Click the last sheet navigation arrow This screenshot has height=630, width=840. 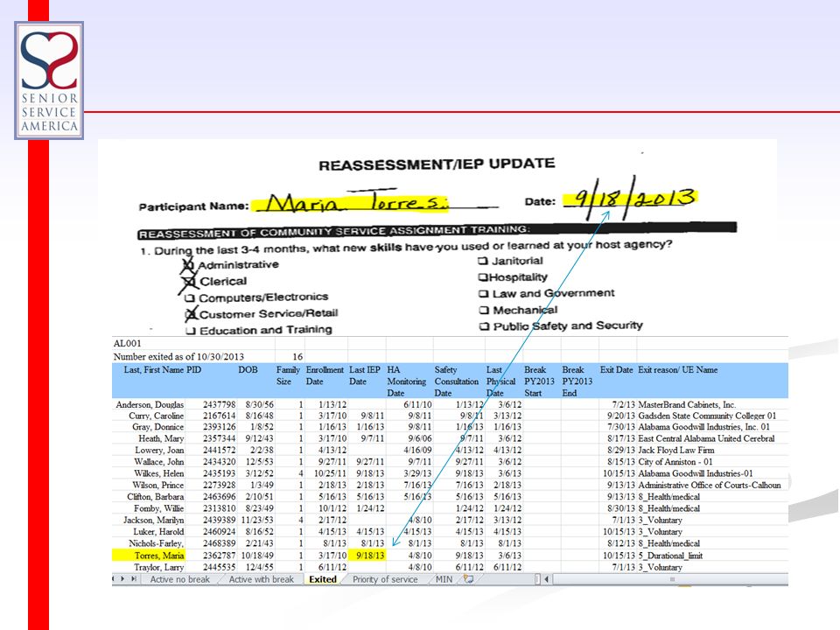133,579
